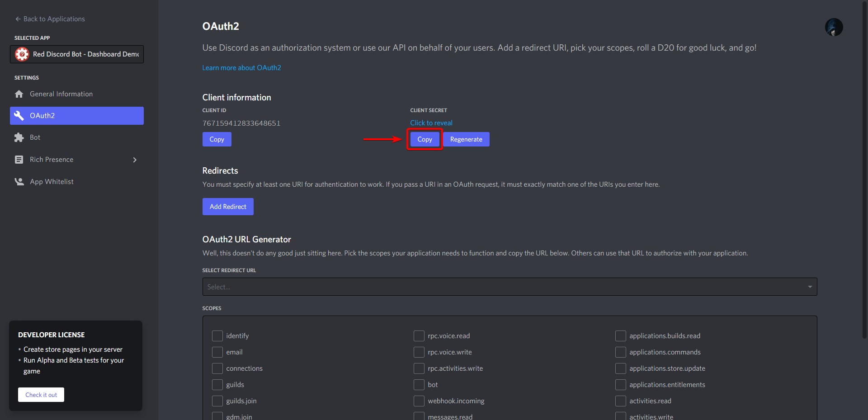The image size is (868, 420).
Task: Open the Red Discord Bot selected app selector
Action: pos(77,54)
